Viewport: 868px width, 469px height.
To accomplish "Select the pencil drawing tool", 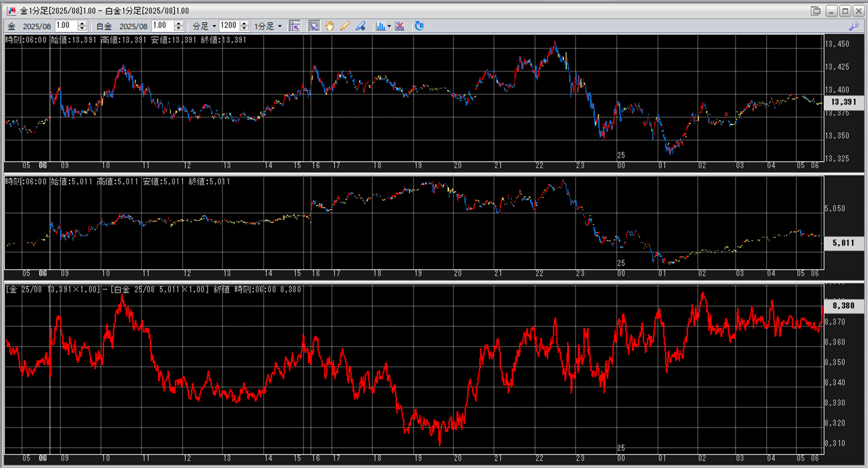I will point(345,26).
